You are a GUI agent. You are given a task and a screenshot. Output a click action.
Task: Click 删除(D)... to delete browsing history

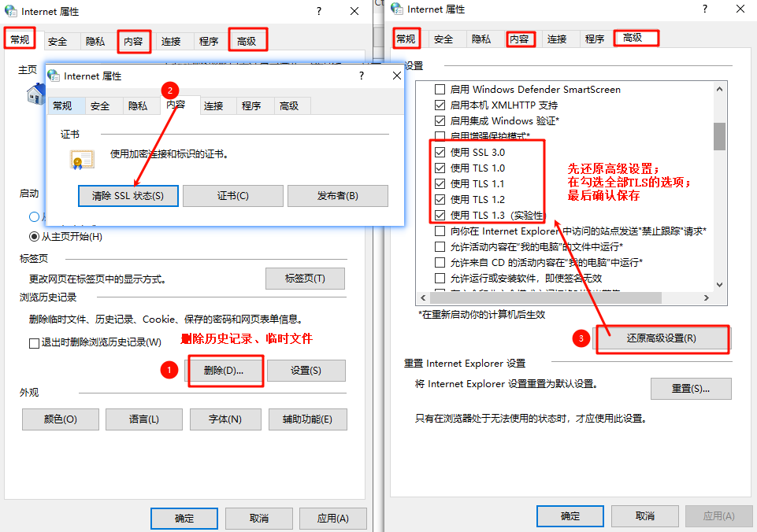[x=224, y=371]
